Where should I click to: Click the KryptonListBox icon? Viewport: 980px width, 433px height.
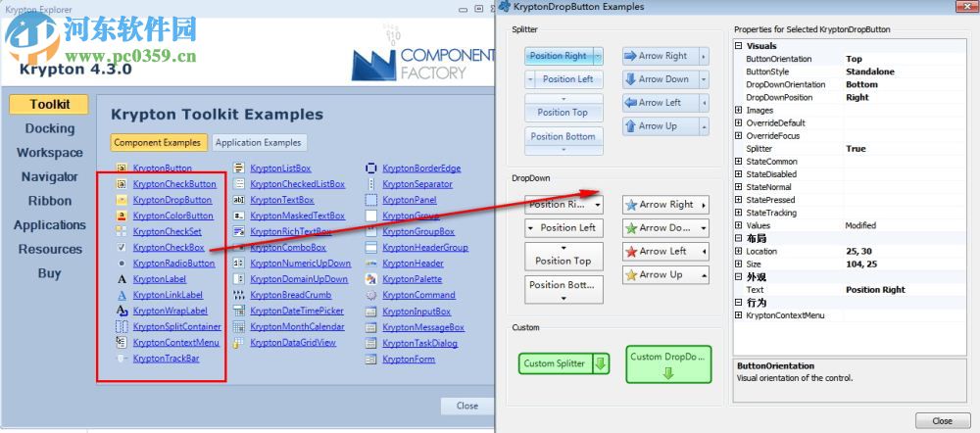coord(239,168)
